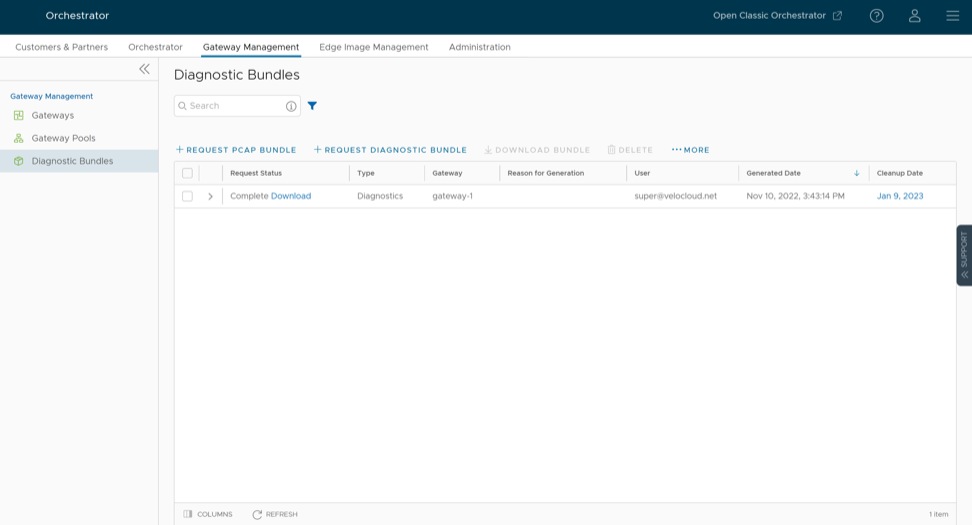Select Gateway Pools in sidebar

(63, 138)
